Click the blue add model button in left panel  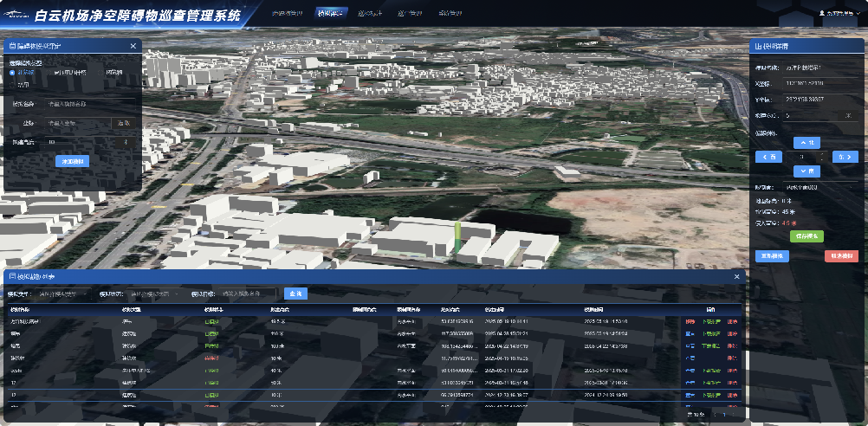click(72, 161)
